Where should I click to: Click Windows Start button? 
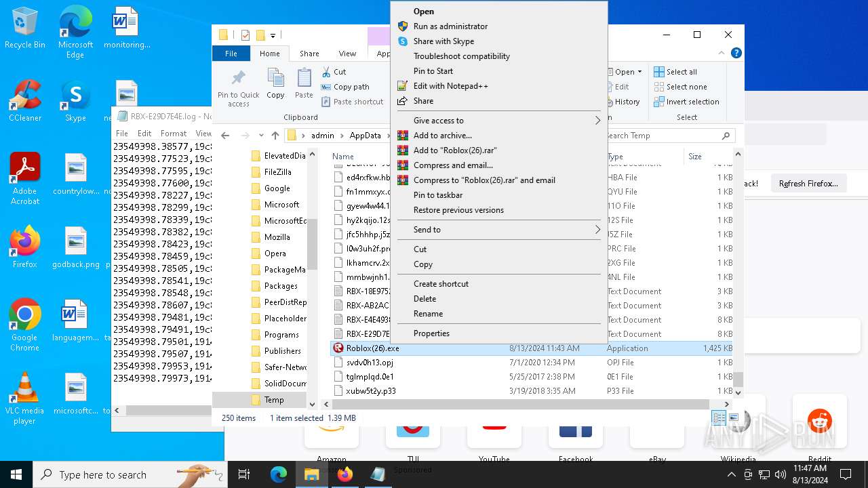click(16, 474)
